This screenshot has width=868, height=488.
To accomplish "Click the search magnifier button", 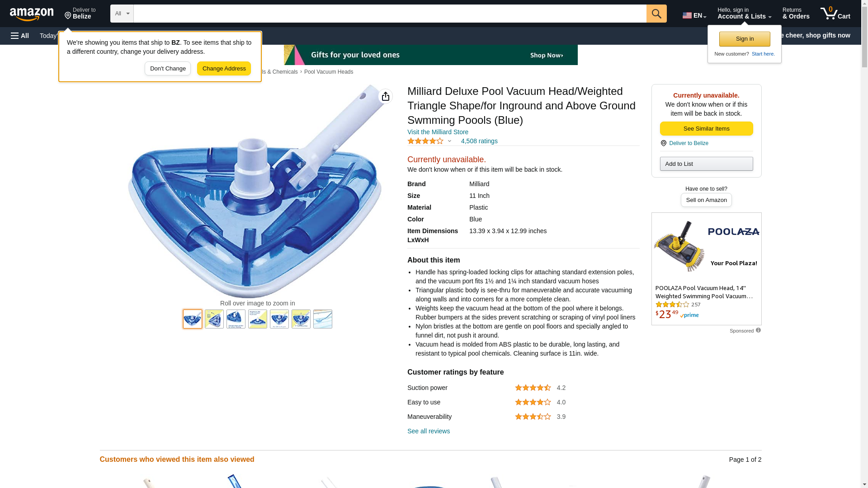I will (x=656, y=14).
